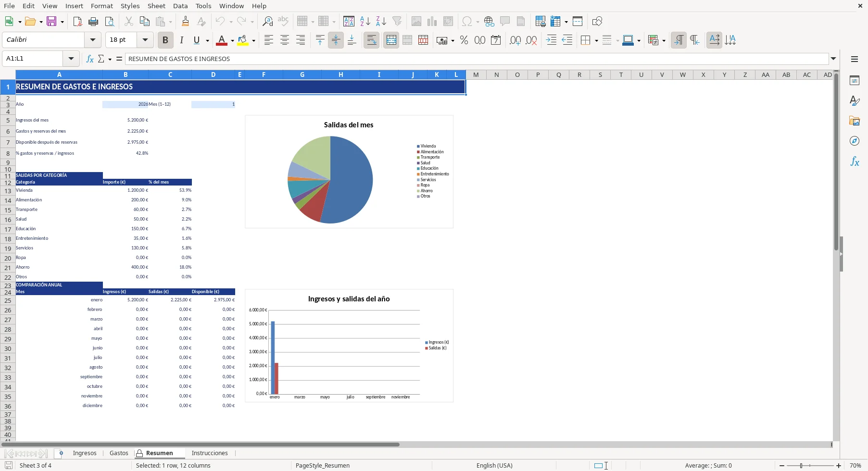Open the Font Name dropdown
Image resolution: width=868 pixels, height=471 pixels.
click(93, 40)
